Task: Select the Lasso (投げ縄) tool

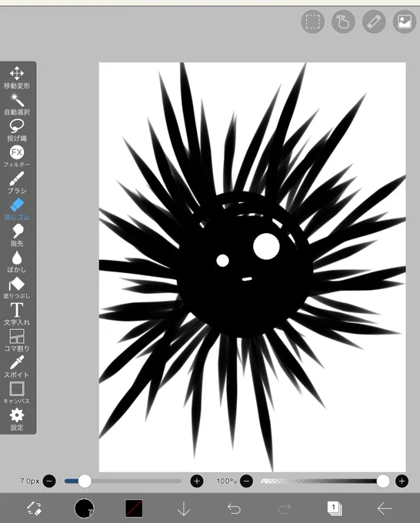Action: [17, 131]
